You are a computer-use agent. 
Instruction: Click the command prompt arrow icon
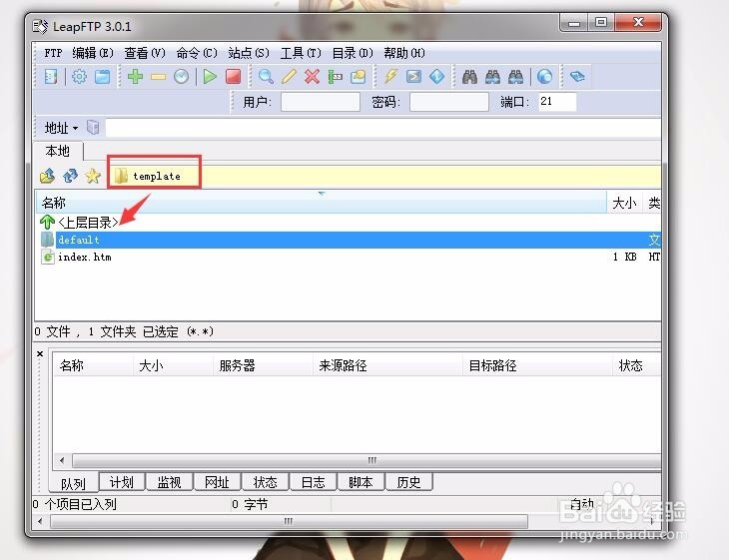[x=413, y=77]
